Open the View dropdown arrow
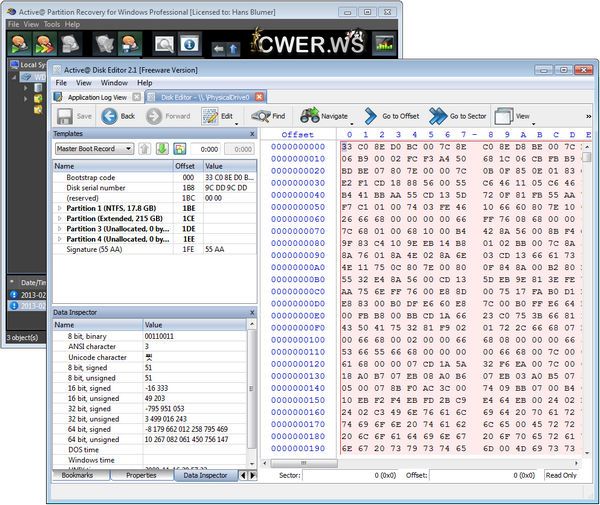The height and width of the screenshot is (505, 600). [533, 124]
